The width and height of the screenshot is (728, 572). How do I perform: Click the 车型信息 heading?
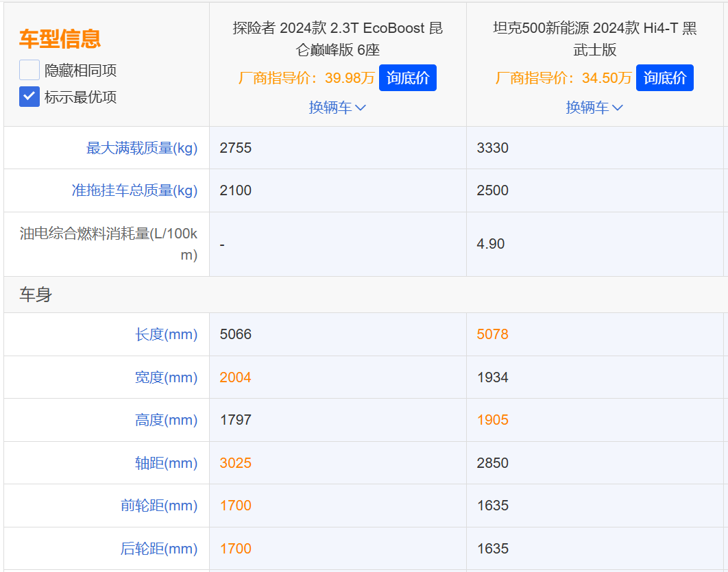pyautogui.click(x=60, y=39)
